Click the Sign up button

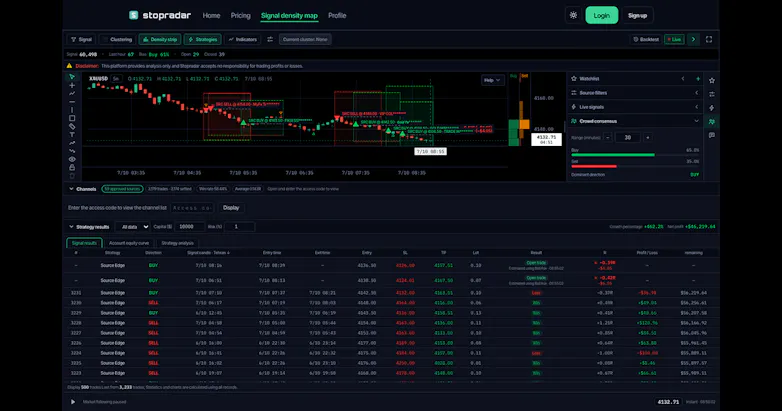coord(637,15)
